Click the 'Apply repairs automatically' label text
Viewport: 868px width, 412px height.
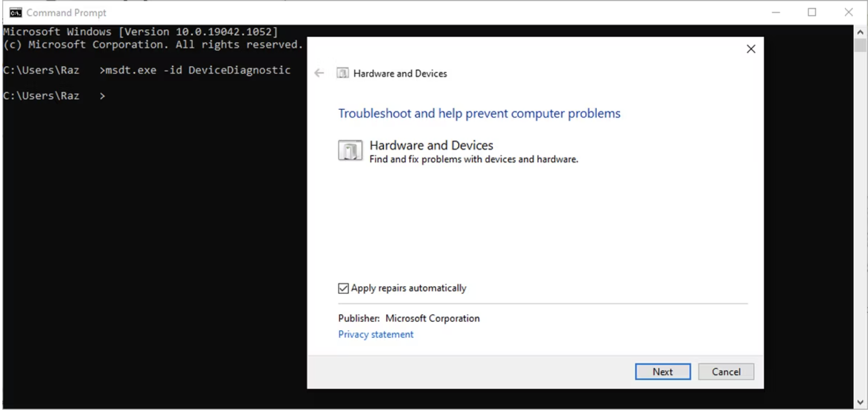[409, 289]
